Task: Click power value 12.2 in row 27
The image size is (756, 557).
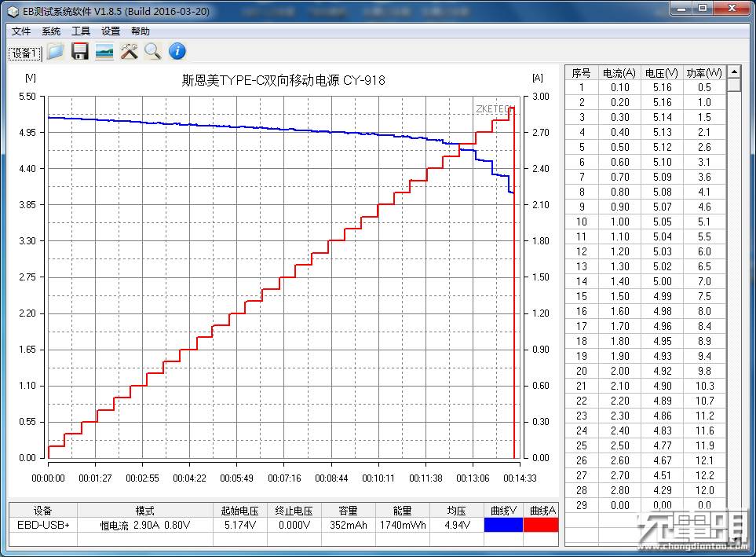Action: (x=704, y=475)
